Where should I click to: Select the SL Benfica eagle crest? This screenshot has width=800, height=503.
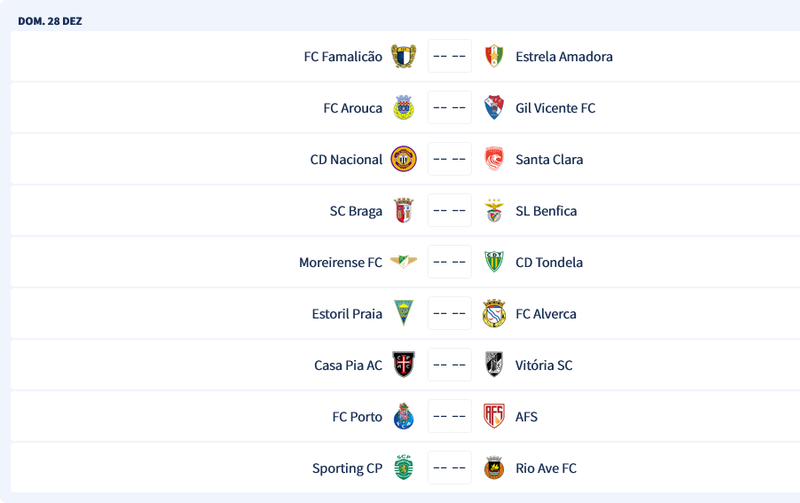(494, 211)
